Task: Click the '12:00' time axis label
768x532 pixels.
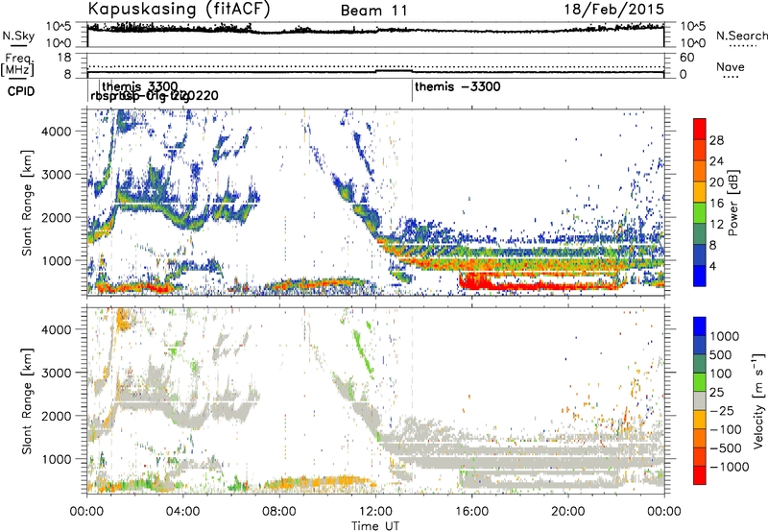Action: (x=375, y=512)
